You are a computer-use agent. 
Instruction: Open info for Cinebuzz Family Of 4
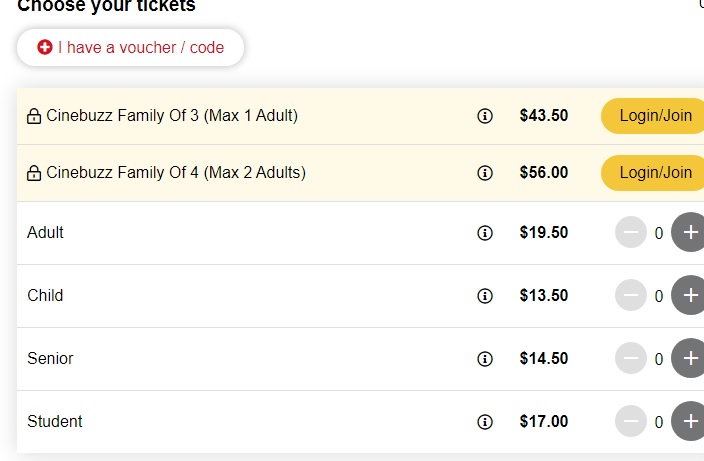click(484, 173)
